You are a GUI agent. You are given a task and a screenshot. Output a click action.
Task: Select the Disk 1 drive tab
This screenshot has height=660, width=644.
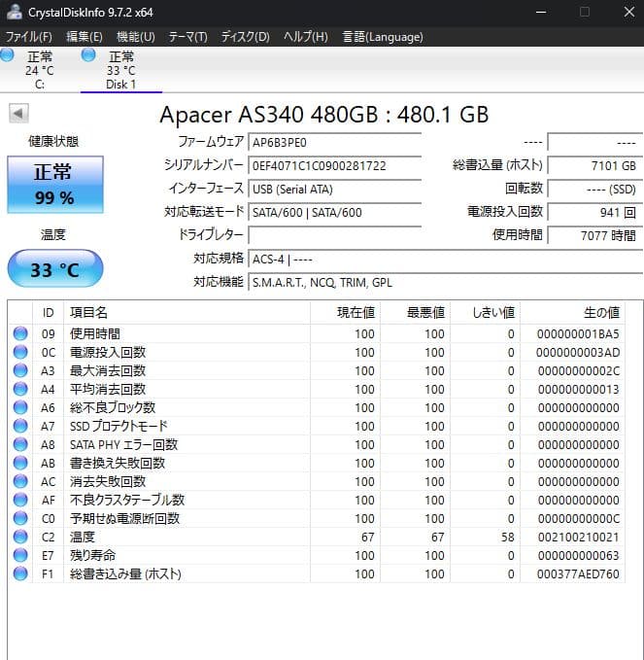point(121,69)
